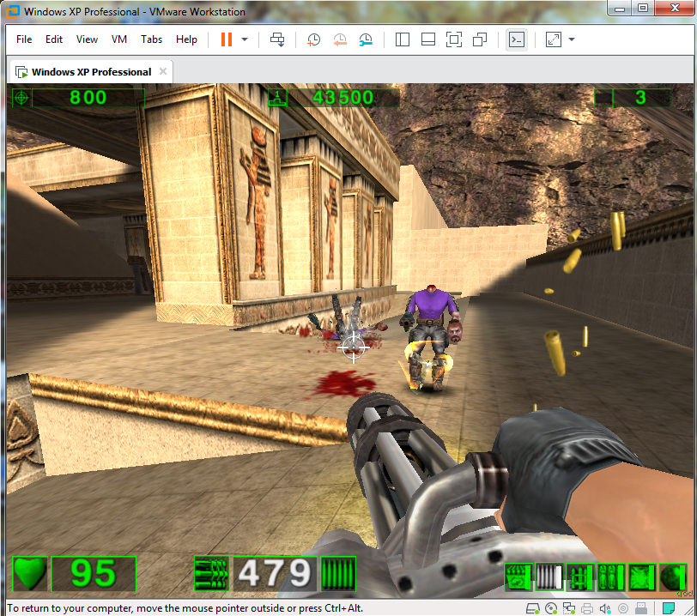This screenshot has width=697, height=616.
Task: Click the hard disk status icon
Action: tap(532, 608)
